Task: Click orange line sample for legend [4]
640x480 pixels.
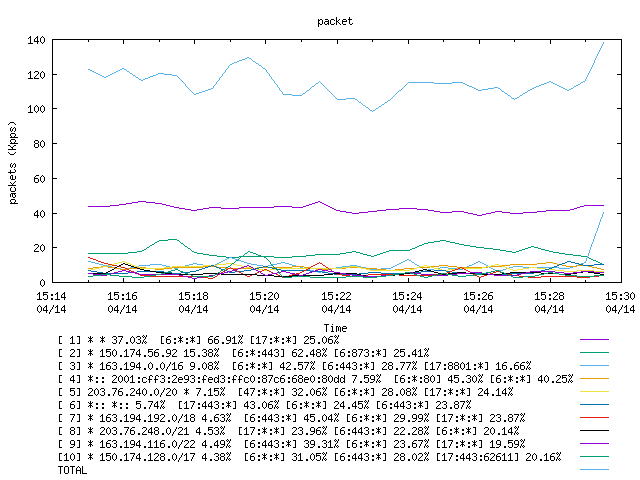Action: (x=594, y=378)
